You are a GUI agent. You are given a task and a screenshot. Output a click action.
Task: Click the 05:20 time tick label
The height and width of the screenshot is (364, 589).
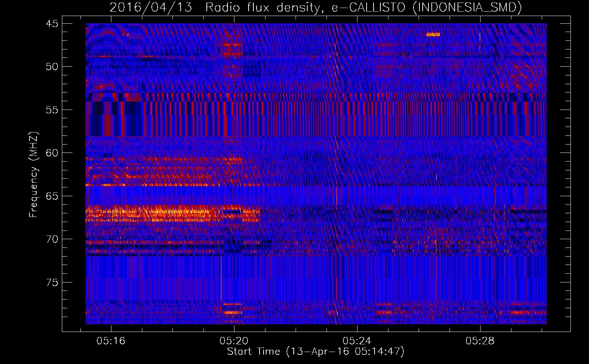pyautogui.click(x=234, y=341)
